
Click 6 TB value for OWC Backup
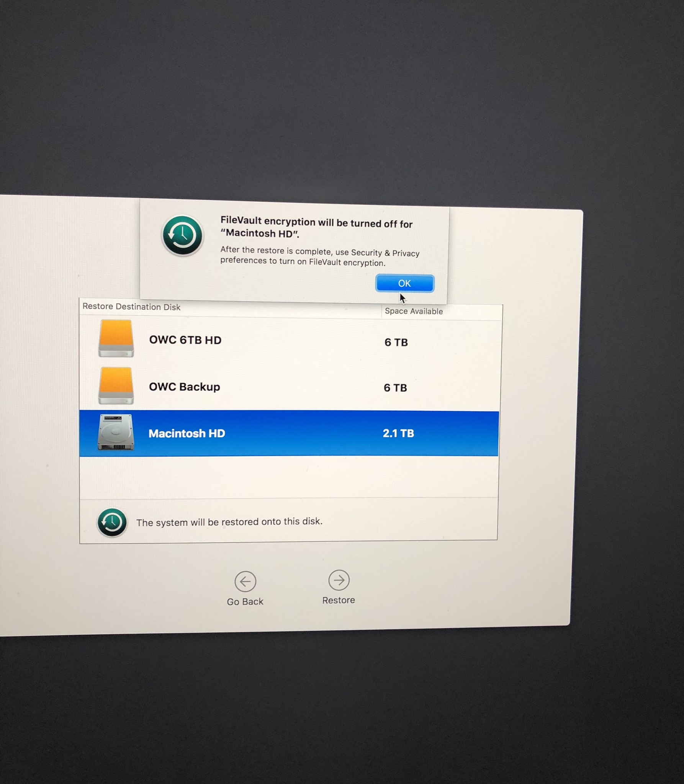(395, 388)
